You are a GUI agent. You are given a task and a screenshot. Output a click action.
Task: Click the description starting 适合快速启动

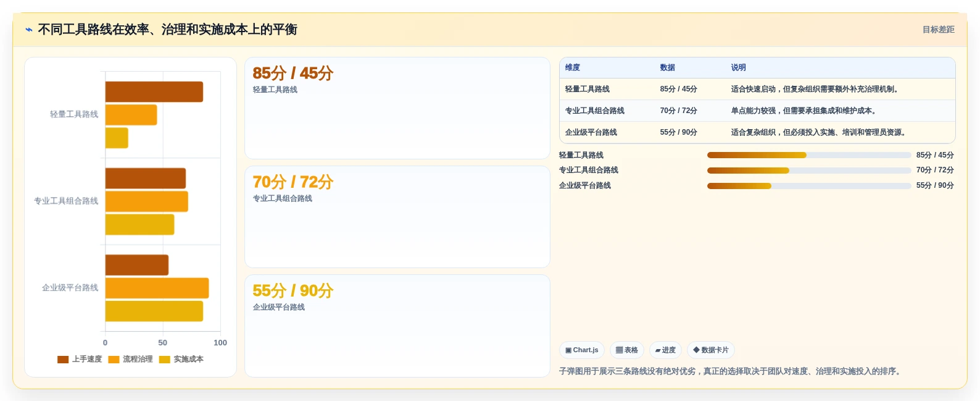(x=816, y=90)
